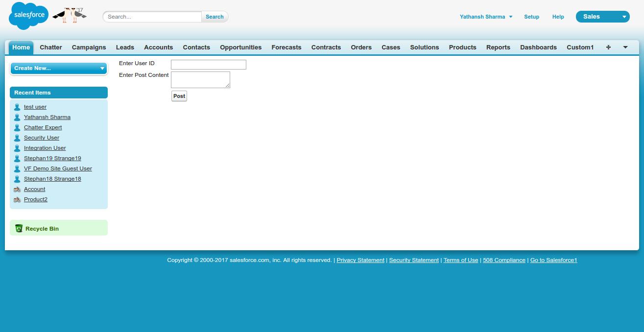Screen dimensions: 644x332
Task: Open the Terms of Use link
Action: pyautogui.click(x=461, y=260)
